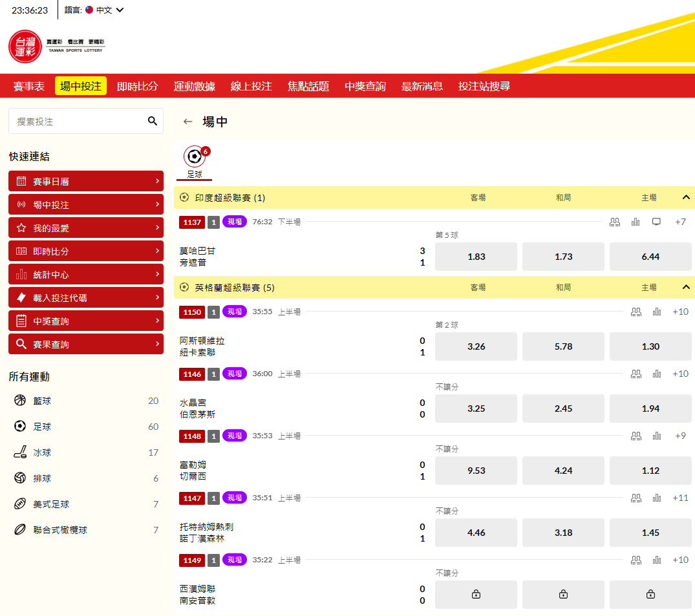695x616 pixels.
Task: Open 場中投注 quick link in sidebar
Action: 86,204
